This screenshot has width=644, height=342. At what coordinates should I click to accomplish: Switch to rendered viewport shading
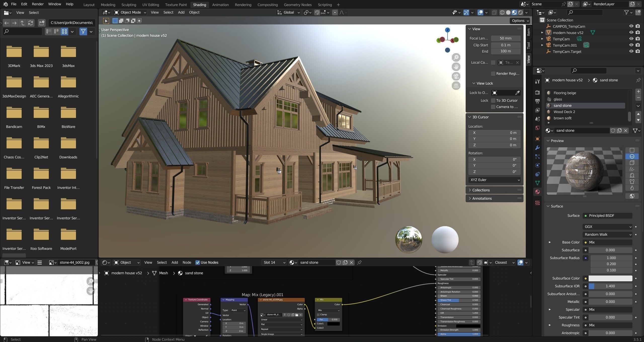(520, 12)
